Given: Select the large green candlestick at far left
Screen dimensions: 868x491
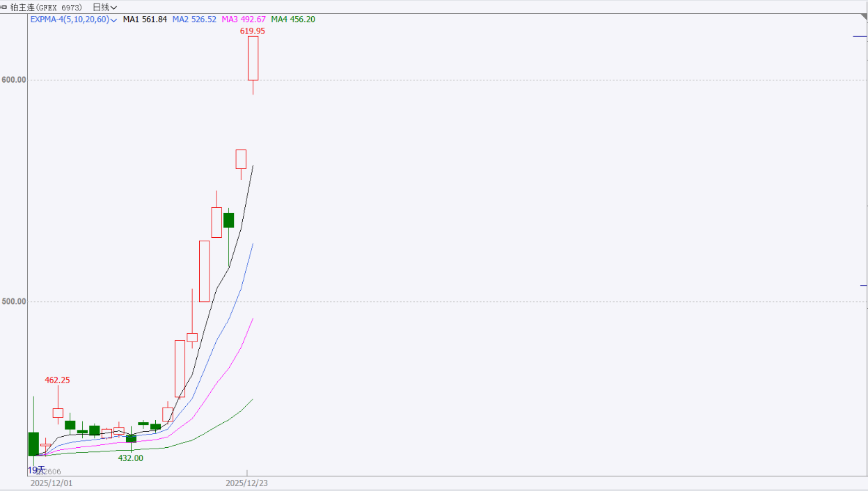Looking at the screenshot, I should pyautogui.click(x=33, y=444).
